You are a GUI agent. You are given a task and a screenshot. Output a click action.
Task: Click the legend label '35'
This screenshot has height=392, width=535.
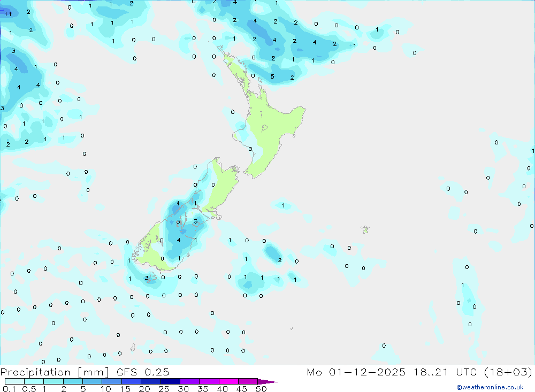coord(203,389)
